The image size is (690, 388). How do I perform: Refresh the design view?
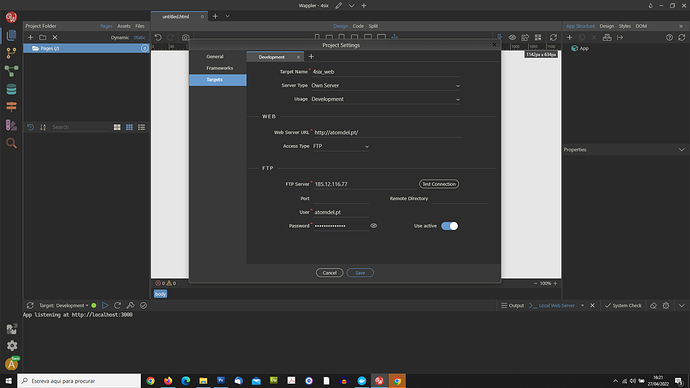click(553, 37)
